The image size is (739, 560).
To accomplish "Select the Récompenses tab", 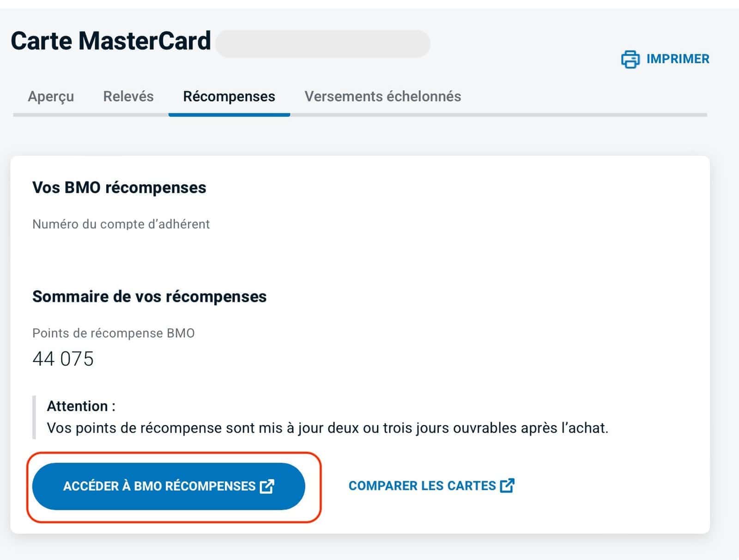I will click(x=229, y=96).
